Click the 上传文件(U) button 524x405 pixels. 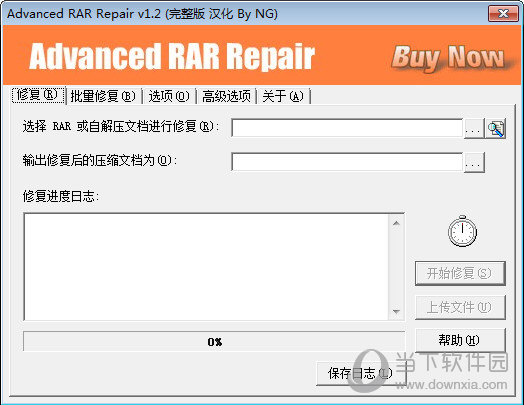tap(460, 307)
